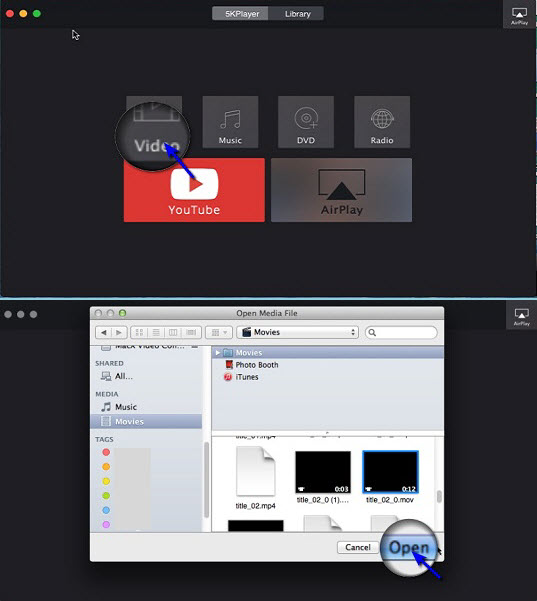
Task: Go back in Open Media File dialog
Action: [103, 332]
